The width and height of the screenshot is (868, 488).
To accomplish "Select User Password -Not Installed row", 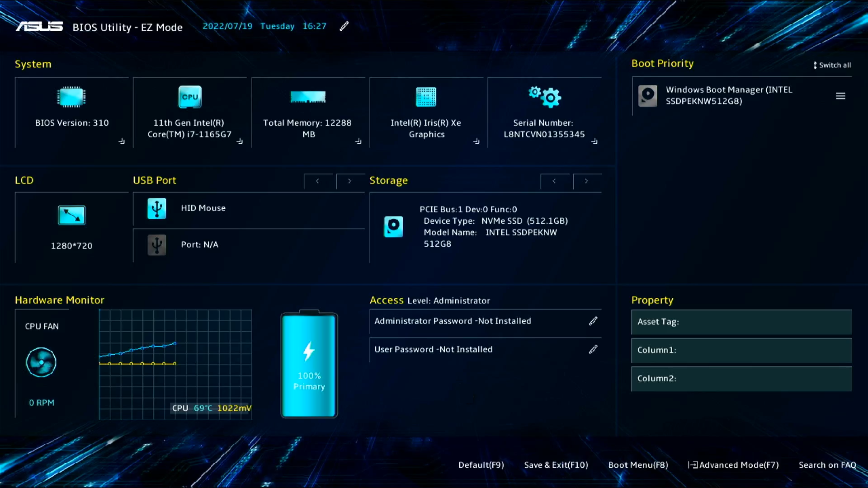I will (486, 350).
